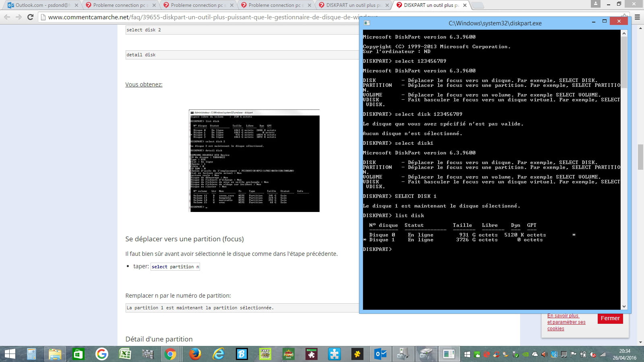Open the OneDrive cloud tray icon

(x=535, y=354)
